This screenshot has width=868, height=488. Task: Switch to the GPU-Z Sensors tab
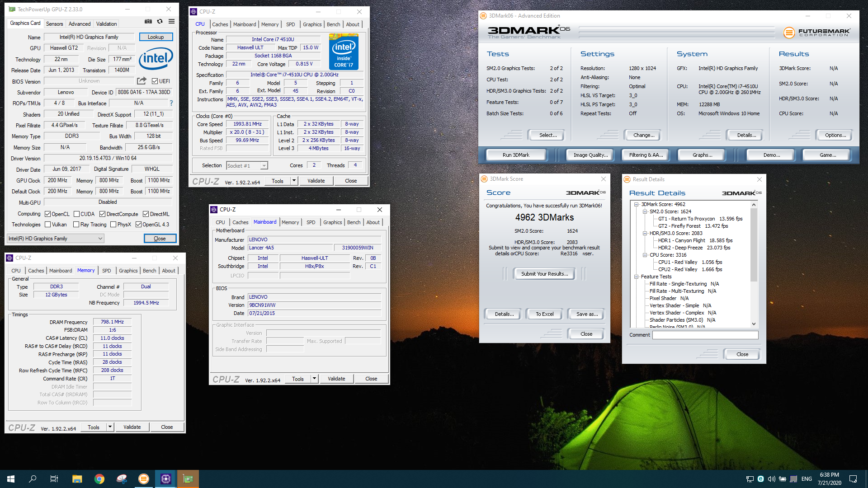(55, 23)
